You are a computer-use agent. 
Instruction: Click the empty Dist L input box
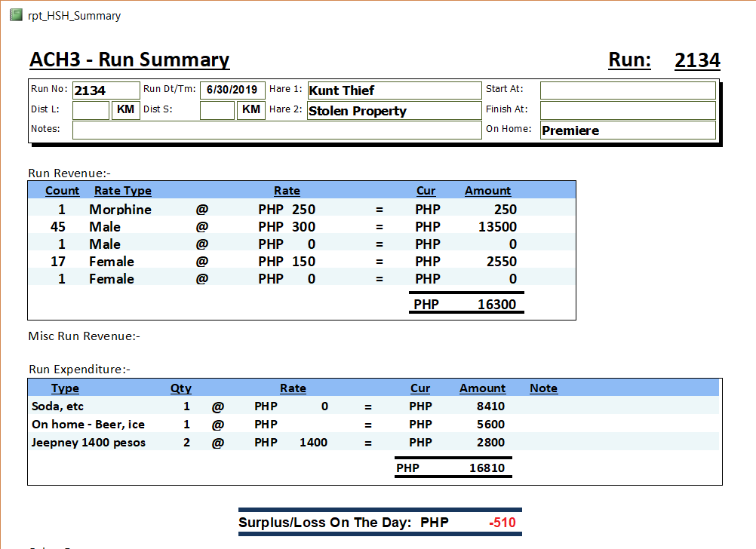click(x=91, y=111)
